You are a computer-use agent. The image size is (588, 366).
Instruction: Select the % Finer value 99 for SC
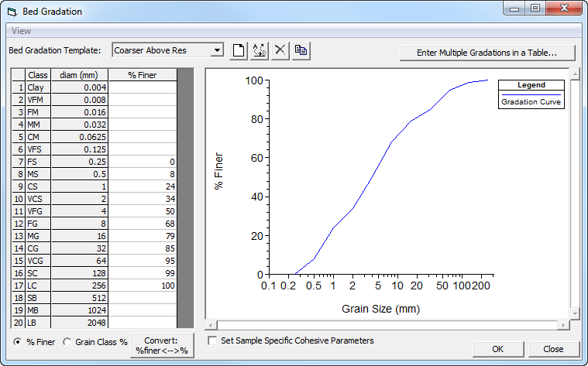tap(143, 272)
